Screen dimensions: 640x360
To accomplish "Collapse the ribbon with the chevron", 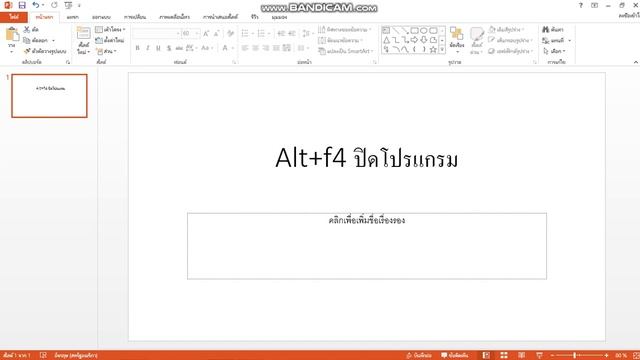I will [636, 62].
